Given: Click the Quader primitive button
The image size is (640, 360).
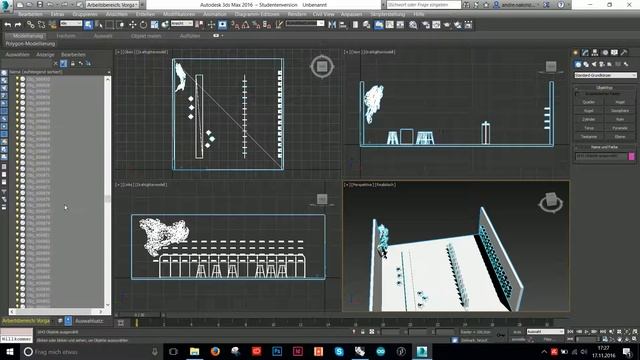Looking at the screenshot, I should pos(589,102).
